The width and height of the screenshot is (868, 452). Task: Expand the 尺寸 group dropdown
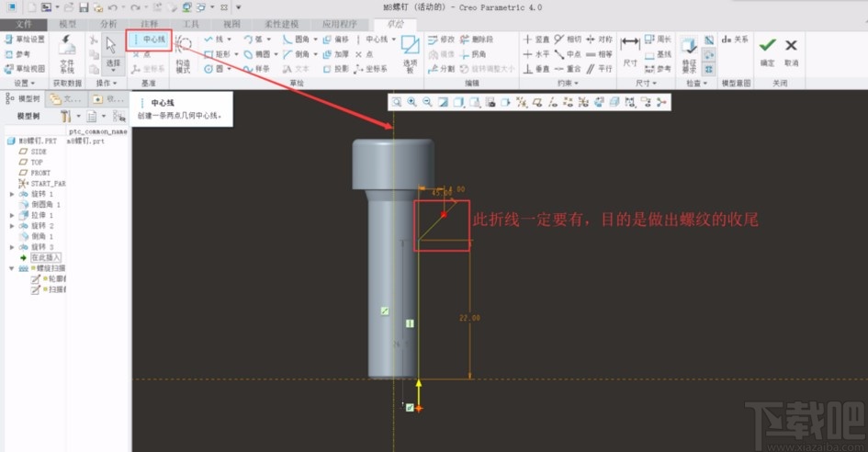[x=646, y=83]
